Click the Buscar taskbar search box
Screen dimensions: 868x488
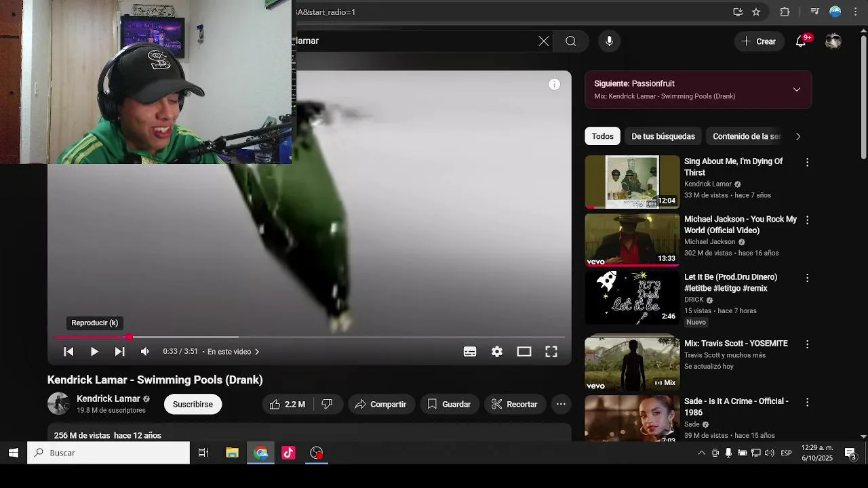pyautogui.click(x=108, y=453)
